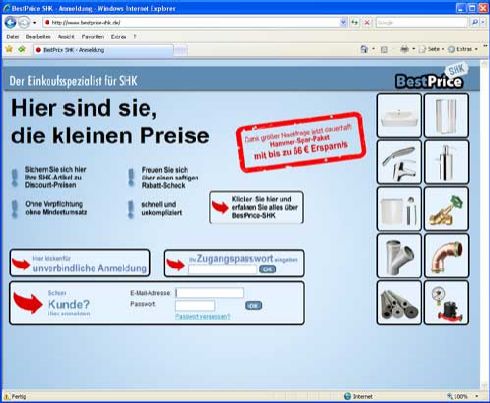490x403 pixels.
Task: Click the red Hammer-Spar-Paket stamp banner
Action: click(x=301, y=142)
